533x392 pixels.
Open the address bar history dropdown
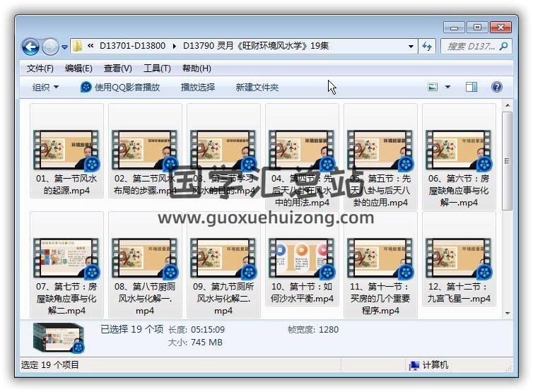point(411,46)
